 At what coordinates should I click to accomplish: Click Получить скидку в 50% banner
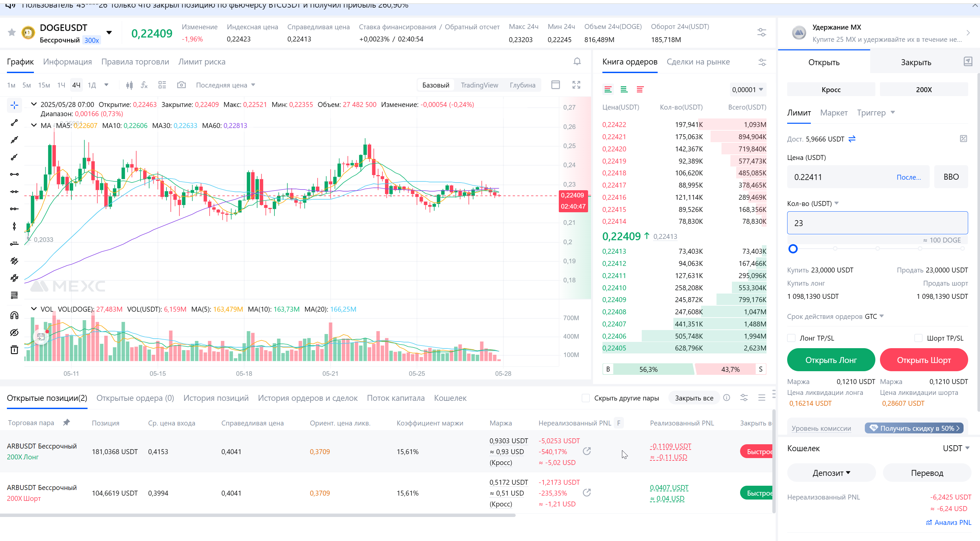pyautogui.click(x=914, y=428)
